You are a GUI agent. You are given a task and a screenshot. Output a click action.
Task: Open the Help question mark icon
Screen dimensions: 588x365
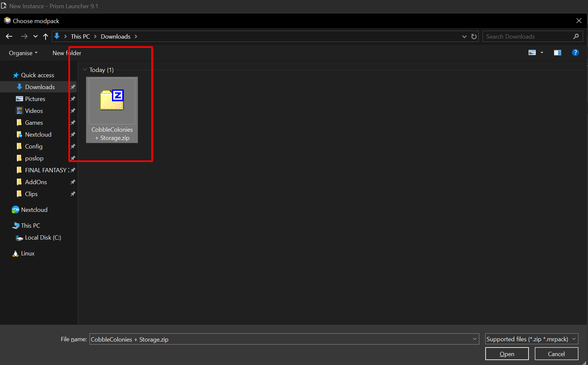[575, 53]
